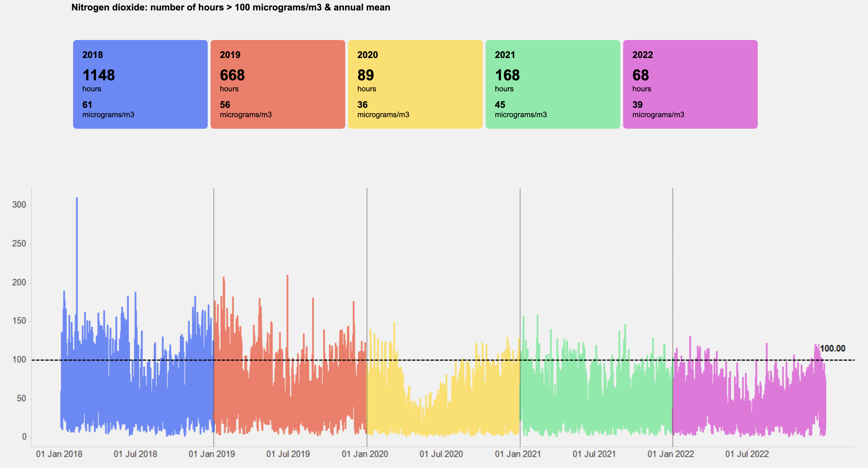Select the red 2019 summary card
Viewport: 868px width, 468px height.
pyautogui.click(x=278, y=84)
